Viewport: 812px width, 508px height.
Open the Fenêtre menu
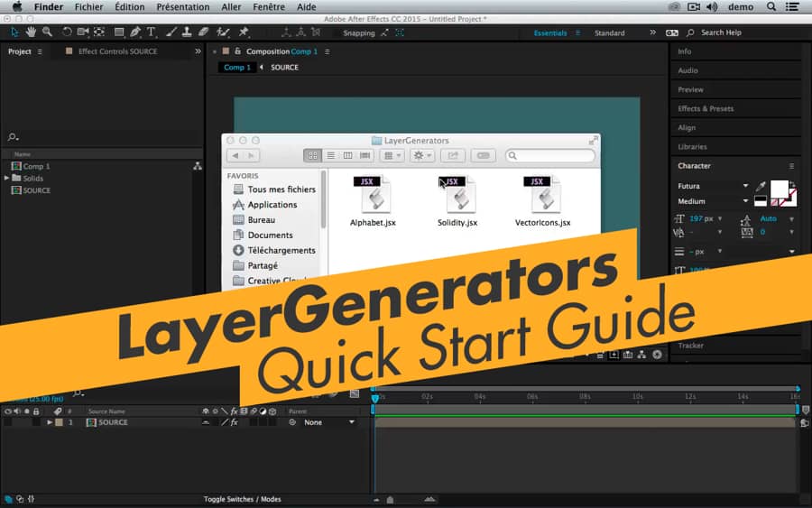point(269,6)
